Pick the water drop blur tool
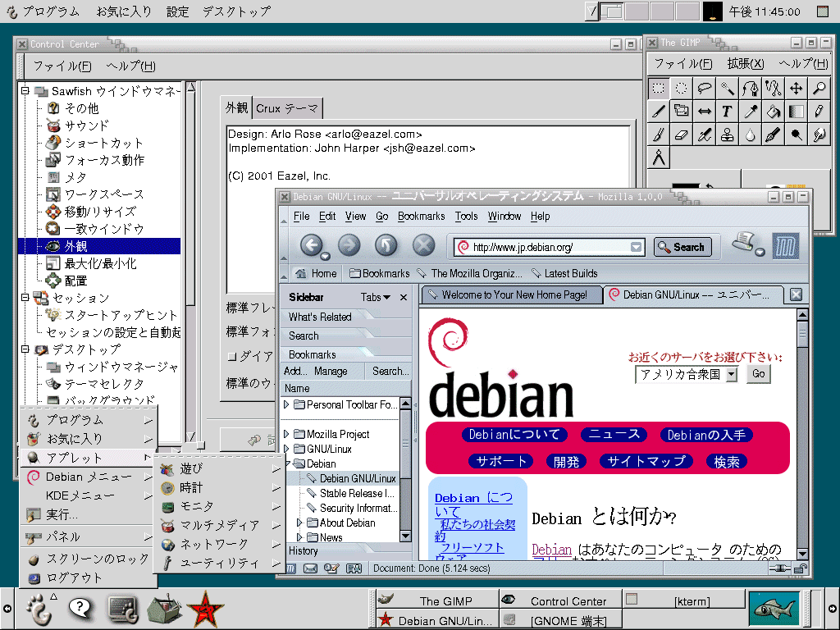The height and width of the screenshot is (630, 840). [x=751, y=135]
